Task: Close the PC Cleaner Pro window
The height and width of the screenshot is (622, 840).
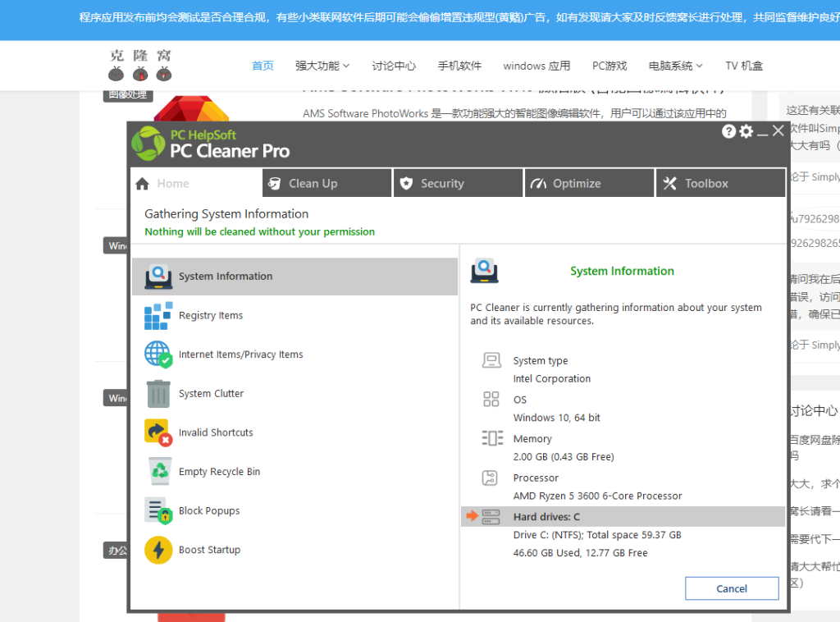Action: pos(778,130)
